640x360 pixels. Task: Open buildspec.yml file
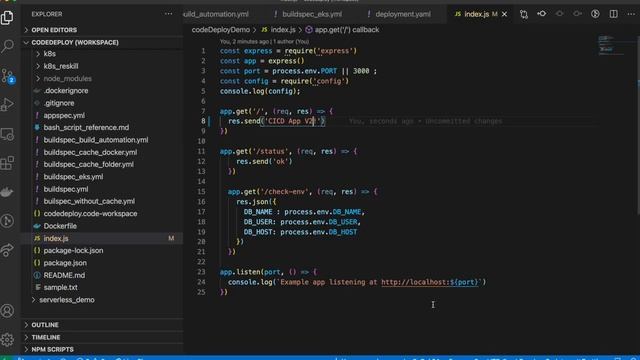pyautogui.click(x=66, y=189)
